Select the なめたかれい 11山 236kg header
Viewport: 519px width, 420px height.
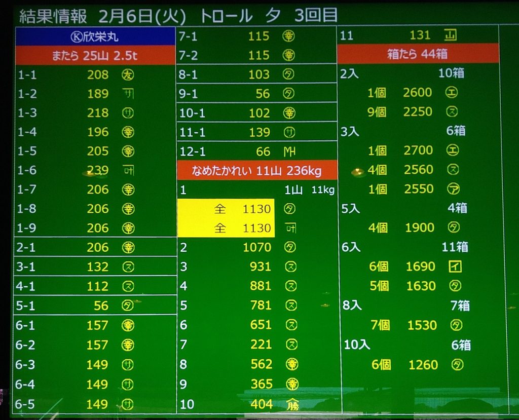click(256, 171)
